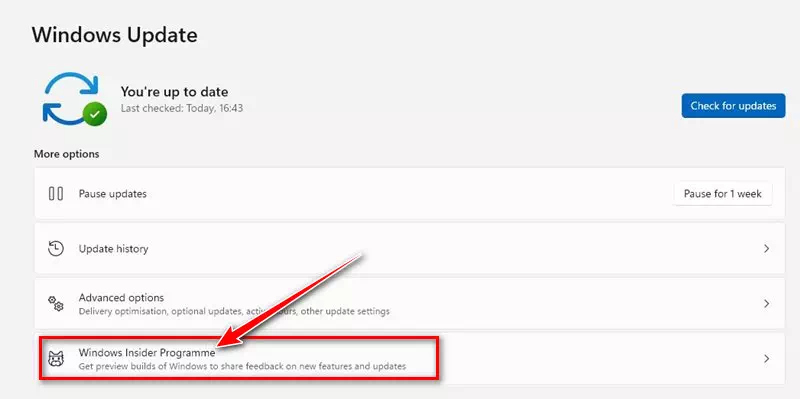This screenshot has height=399, width=800.
Task: Open Advanced options via right chevron
Action: tap(766, 304)
